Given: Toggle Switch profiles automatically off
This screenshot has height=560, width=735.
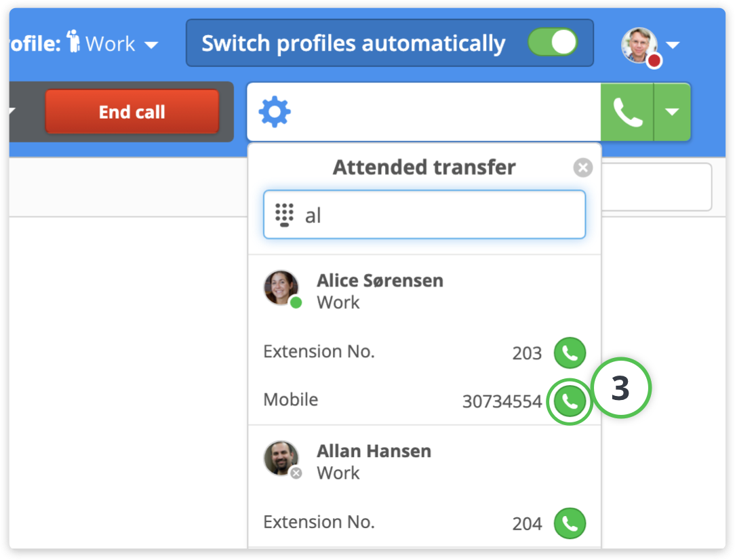Looking at the screenshot, I should click(x=553, y=43).
